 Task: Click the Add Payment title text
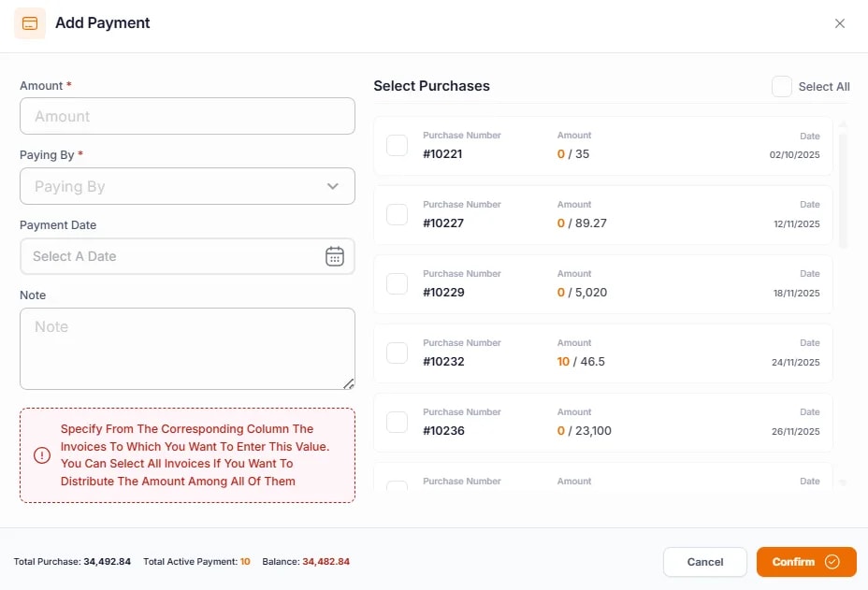102,22
